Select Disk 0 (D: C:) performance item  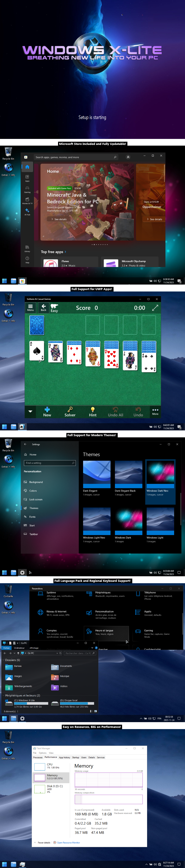click(x=51, y=789)
